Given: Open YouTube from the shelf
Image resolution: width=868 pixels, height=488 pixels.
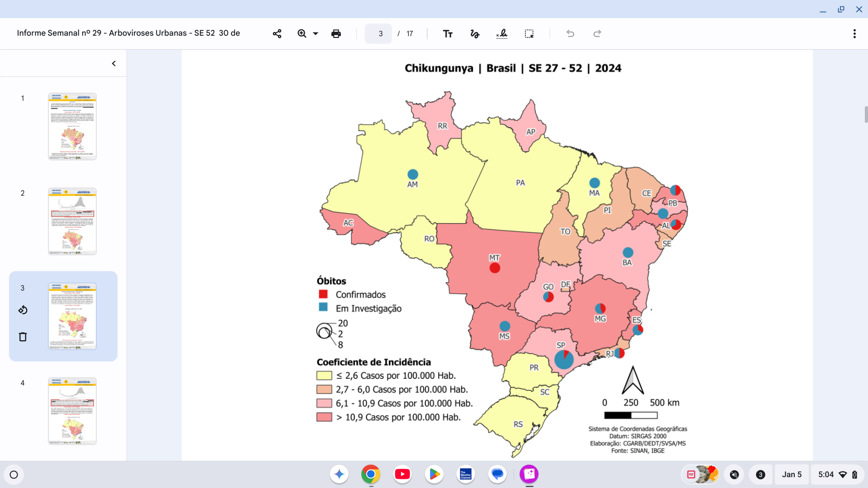Looking at the screenshot, I should click(x=402, y=474).
